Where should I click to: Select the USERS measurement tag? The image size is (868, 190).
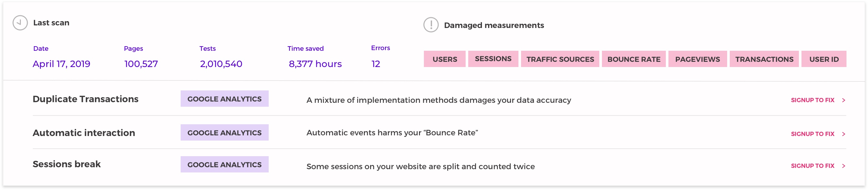[x=444, y=59]
